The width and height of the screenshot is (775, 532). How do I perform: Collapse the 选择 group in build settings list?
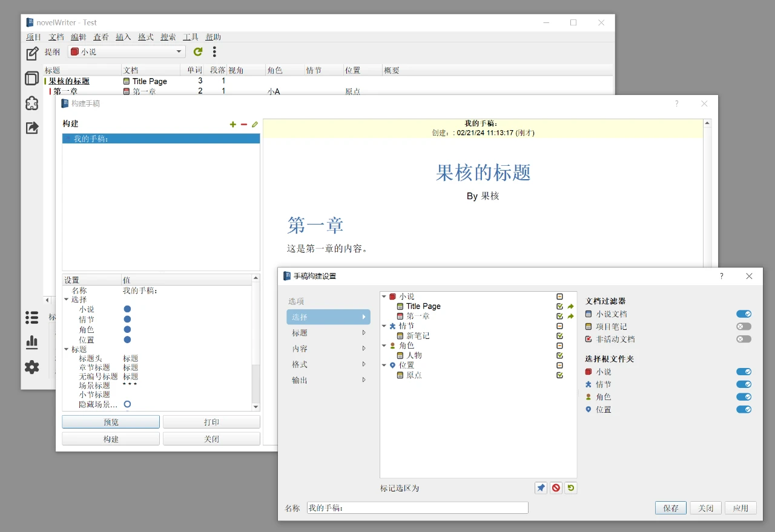pos(67,300)
